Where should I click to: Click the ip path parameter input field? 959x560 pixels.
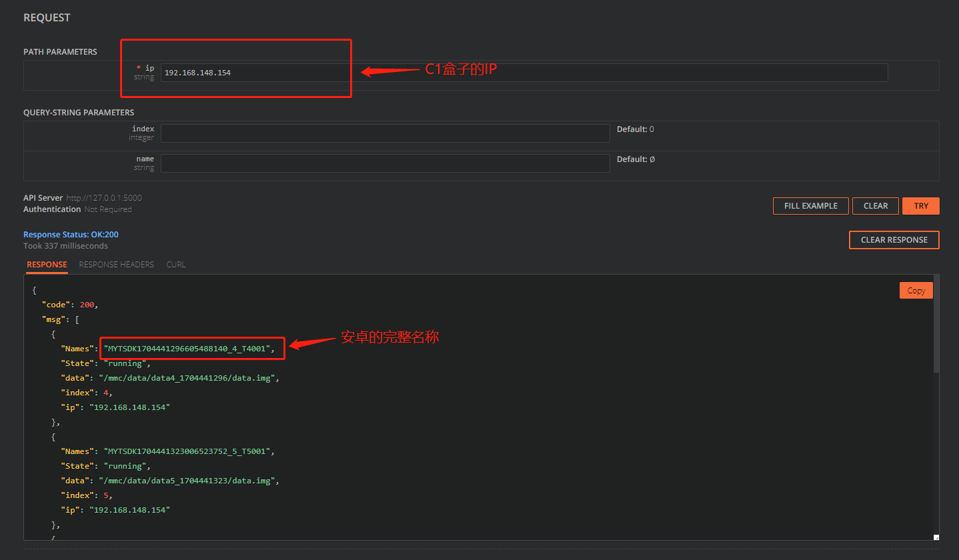(524, 73)
